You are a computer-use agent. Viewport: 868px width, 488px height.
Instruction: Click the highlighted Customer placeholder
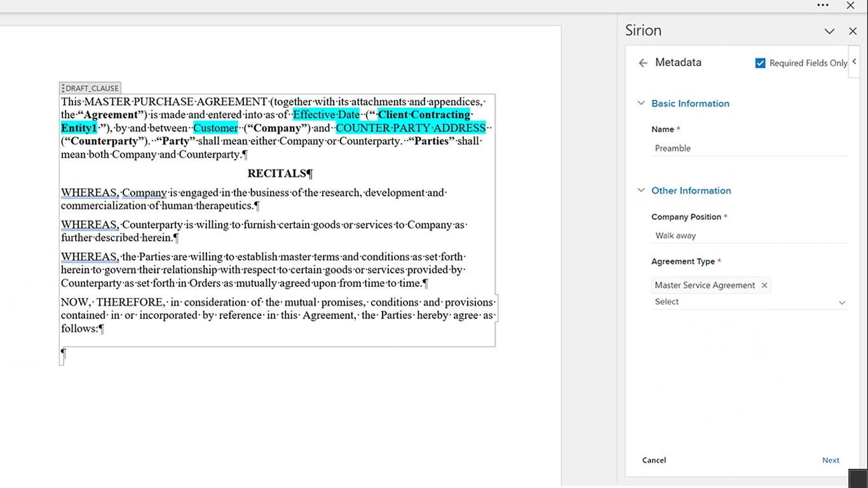(215, 128)
